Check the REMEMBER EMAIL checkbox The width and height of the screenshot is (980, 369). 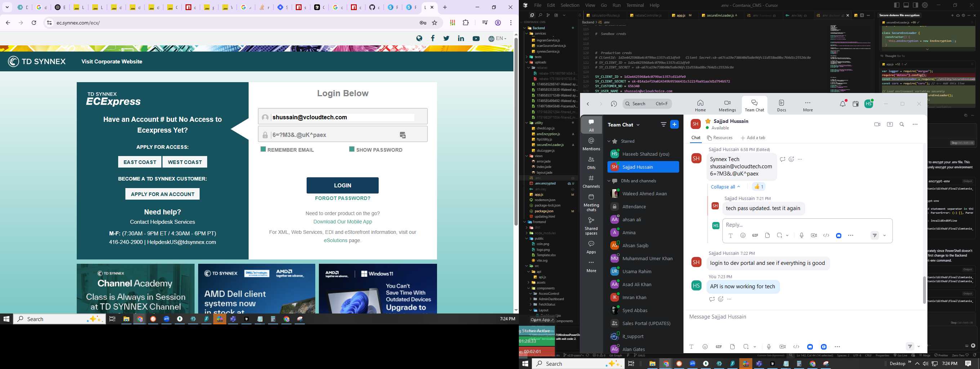pyautogui.click(x=263, y=149)
